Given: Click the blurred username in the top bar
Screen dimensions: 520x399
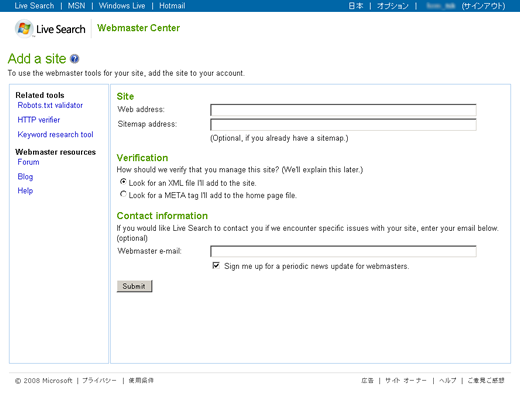Looking at the screenshot, I should click(x=440, y=6).
